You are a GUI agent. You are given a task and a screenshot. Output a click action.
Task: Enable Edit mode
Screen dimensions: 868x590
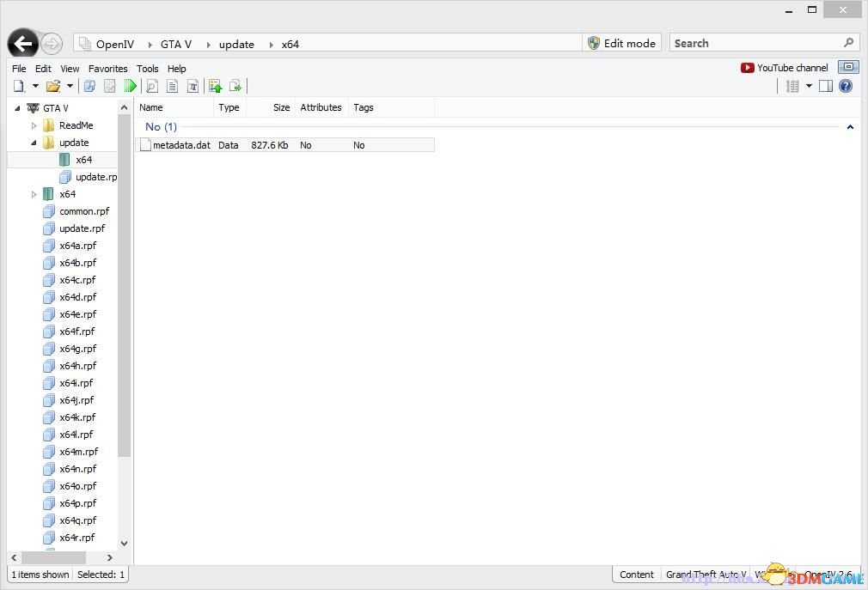click(x=621, y=43)
